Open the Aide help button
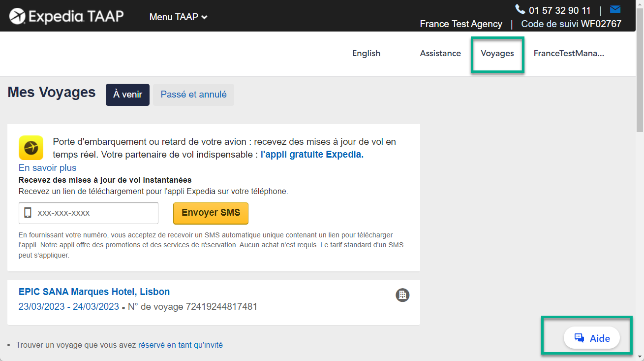 point(591,338)
